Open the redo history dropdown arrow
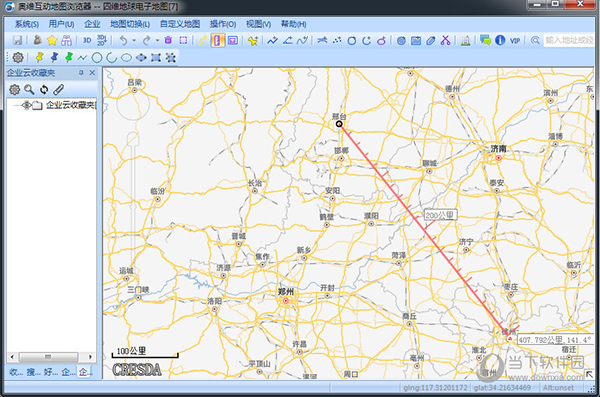 (157, 40)
